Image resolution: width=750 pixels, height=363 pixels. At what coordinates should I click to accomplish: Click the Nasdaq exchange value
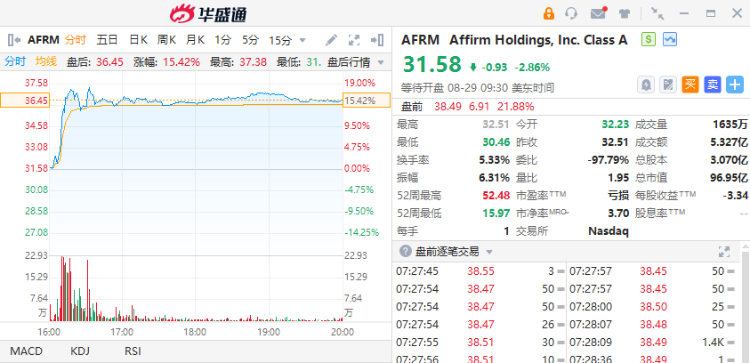pos(608,231)
